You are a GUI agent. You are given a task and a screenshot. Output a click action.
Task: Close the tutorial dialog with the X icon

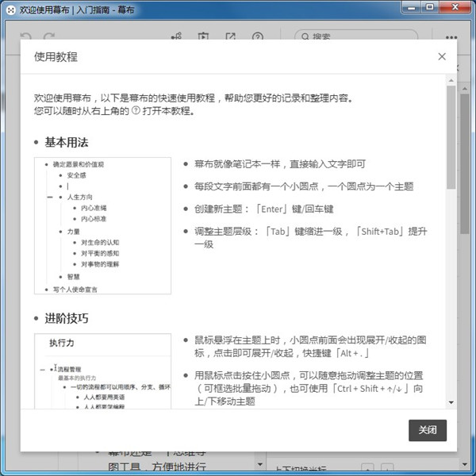tap(442, 56)
